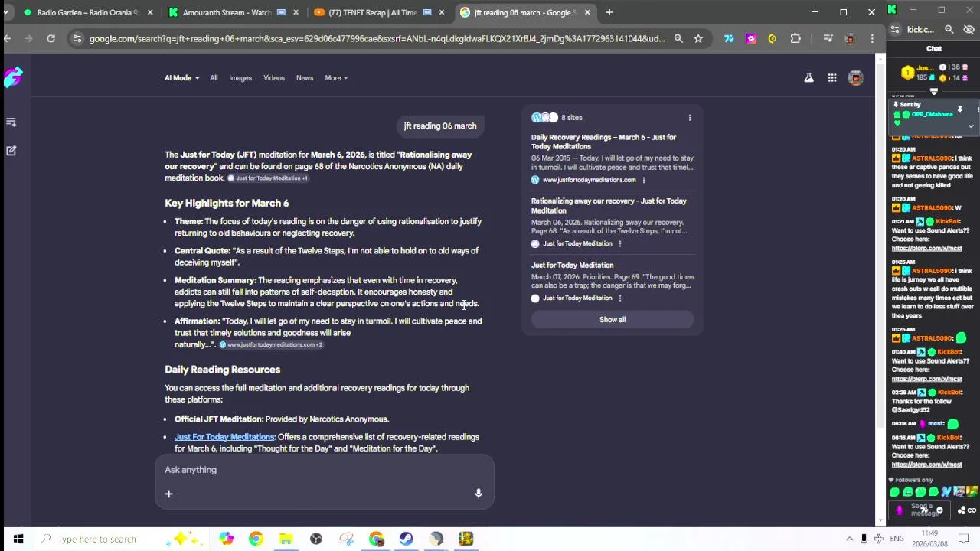This screenshot has height=551, width=980.
Task: Close the Radio Garden tab
Action: coord(150,12)
